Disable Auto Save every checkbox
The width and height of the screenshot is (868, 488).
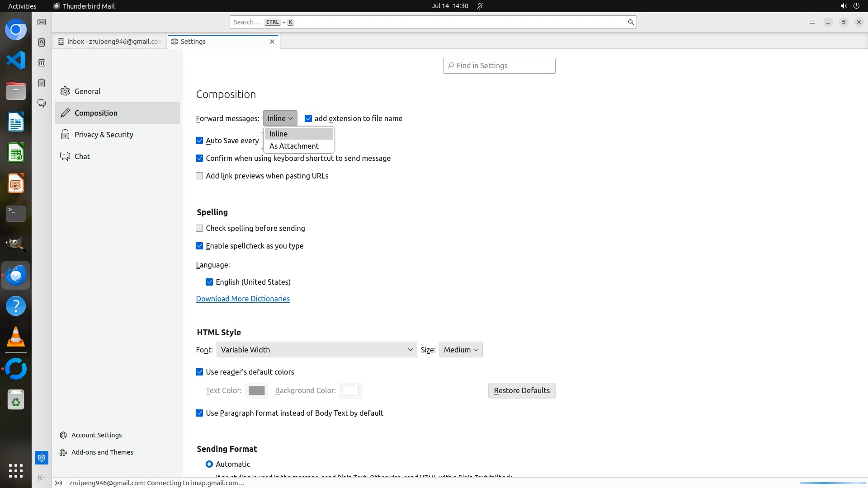[x=199, y=141]
